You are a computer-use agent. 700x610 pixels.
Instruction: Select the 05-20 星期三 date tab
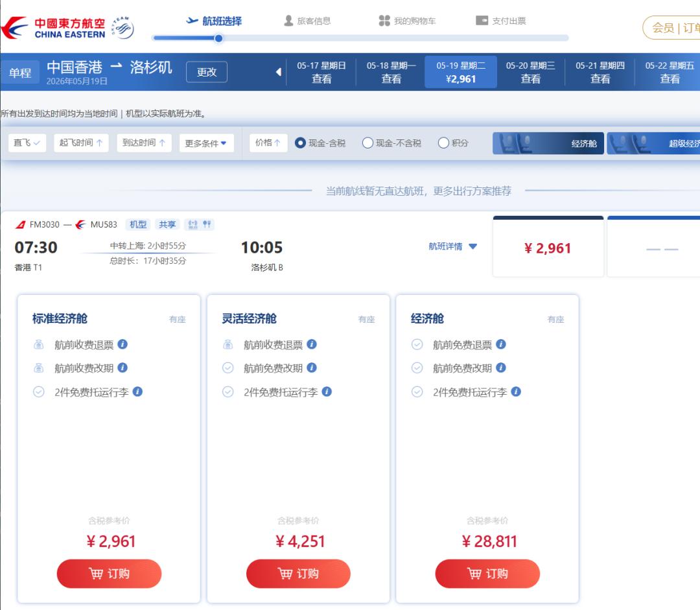pyautogui.click(x=530, y=72)
